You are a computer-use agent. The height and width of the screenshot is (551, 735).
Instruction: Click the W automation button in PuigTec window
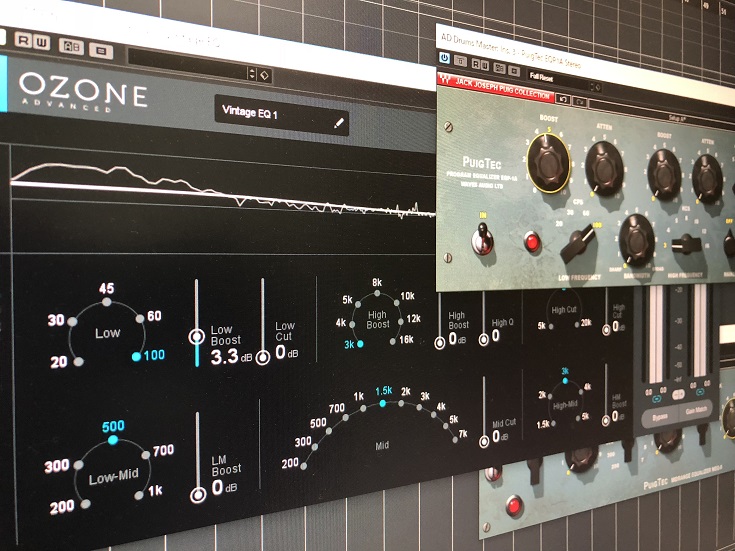(x=484, y=65)
